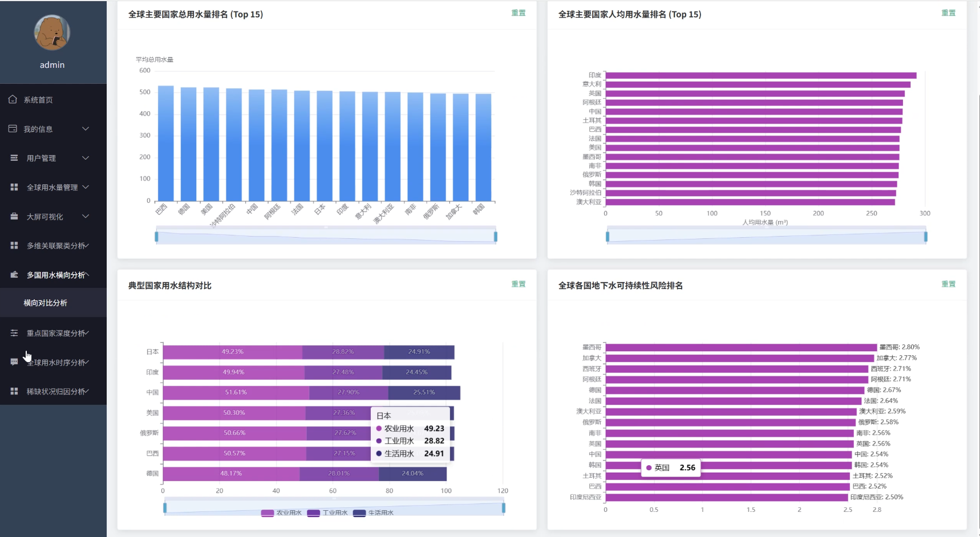Click the grid icon beside 稀缺状况归因分析
The width and height of the screenshot is (980, 537).
(x=14, y=391)
